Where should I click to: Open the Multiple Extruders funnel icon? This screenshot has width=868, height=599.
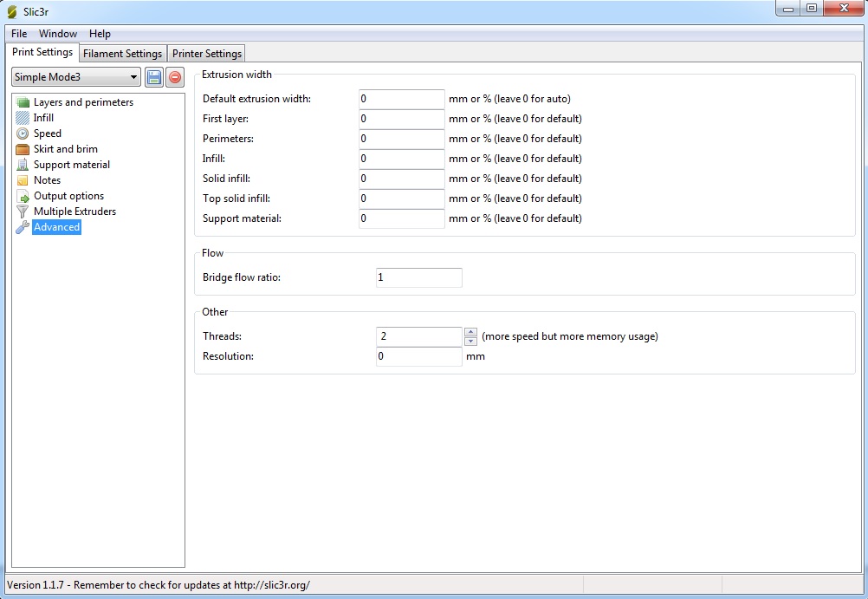click(x=23, y=212)
